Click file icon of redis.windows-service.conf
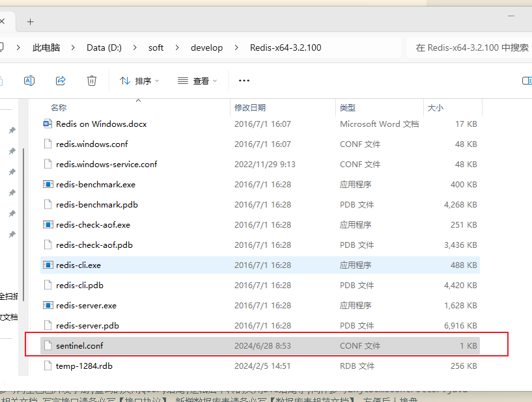This screenshot has height=402, width=532. 48,165
